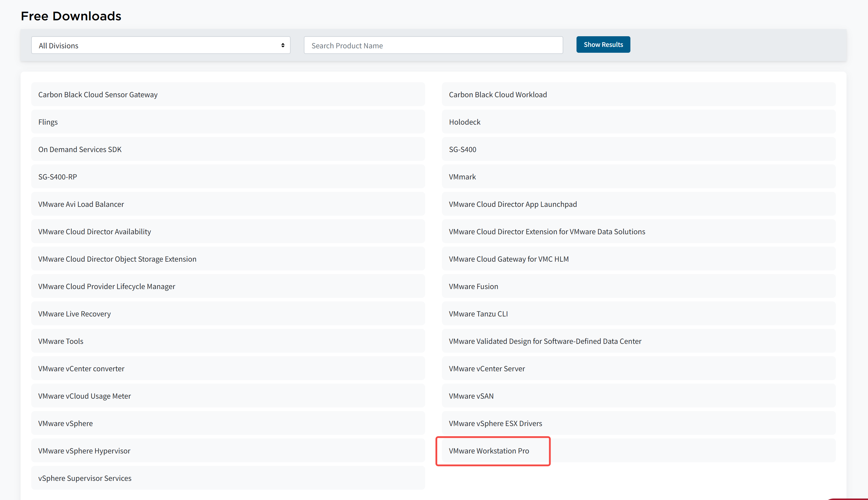Open VMware vSphere ESX Drivers

638,423
